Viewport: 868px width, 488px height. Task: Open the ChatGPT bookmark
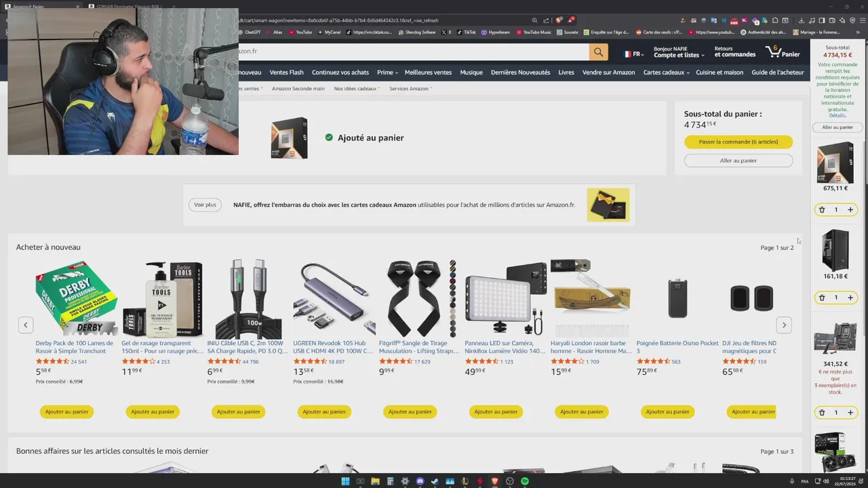tap(249, 32)
